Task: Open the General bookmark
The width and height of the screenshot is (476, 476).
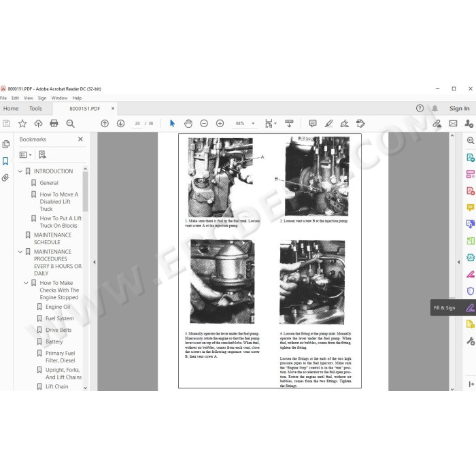Action: pos(49,183)
